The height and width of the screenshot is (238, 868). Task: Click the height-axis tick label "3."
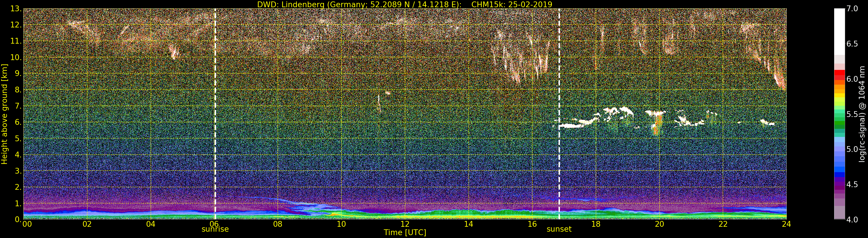pyautogui.click(x=18, y=171)
